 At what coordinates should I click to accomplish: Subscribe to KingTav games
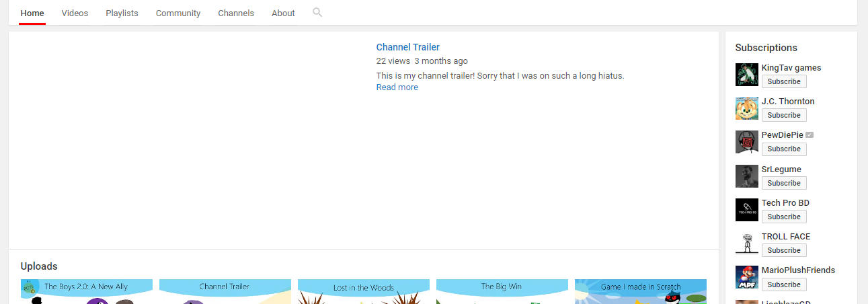tap(784, 81)
